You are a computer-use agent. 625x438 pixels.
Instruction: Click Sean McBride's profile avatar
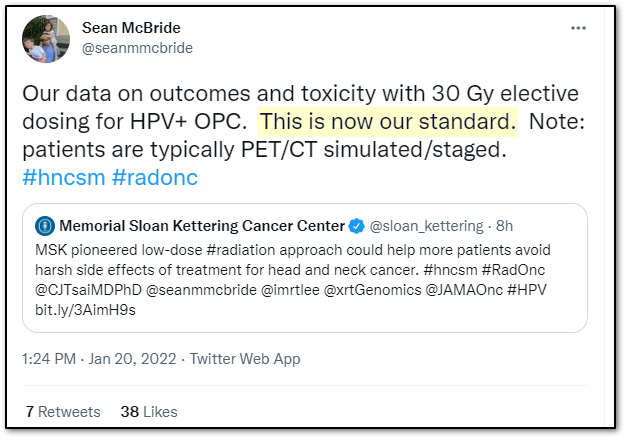pyautogui.click(x=45, y=39)
